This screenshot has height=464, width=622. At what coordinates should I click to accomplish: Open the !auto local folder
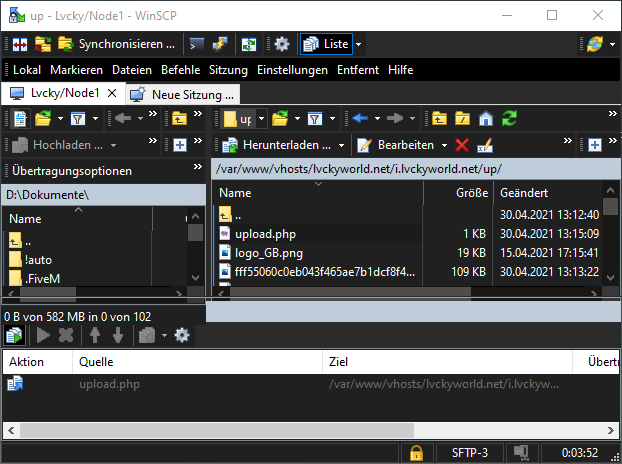point(38,259)
